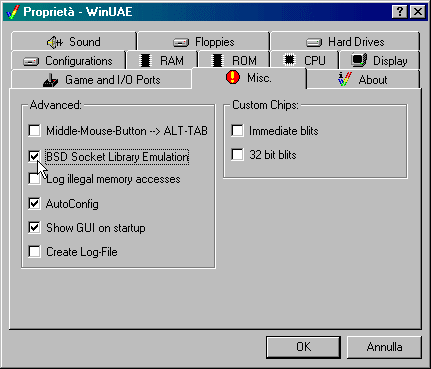Switch to the Sound tab

pos(74,42)
